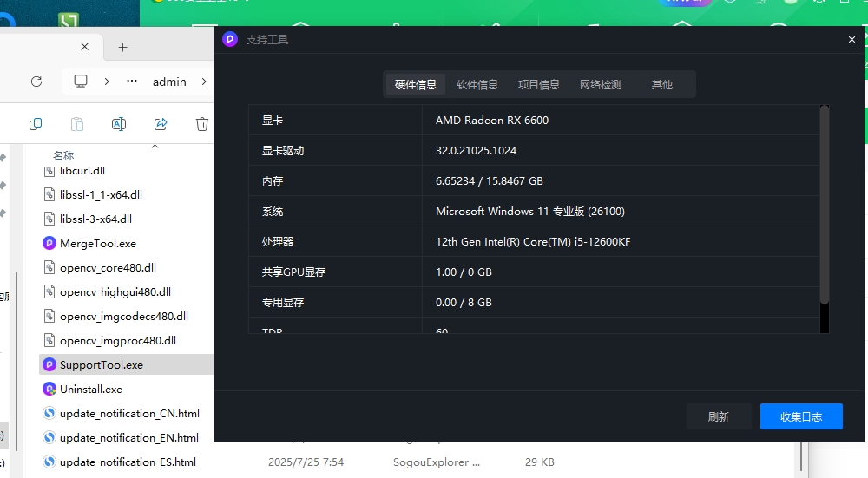Open a new Explorer tab with plus
The height and width of the screenshot is (478, 868).
point(122,47)
